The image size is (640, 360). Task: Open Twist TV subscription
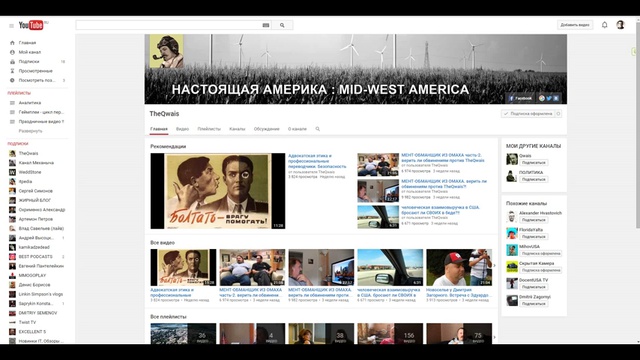point(27,322)
